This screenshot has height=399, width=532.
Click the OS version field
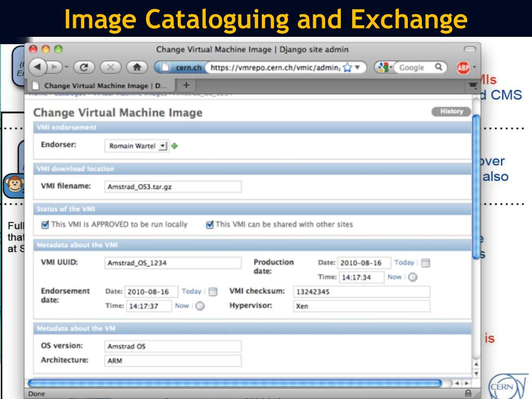point(173,347)
